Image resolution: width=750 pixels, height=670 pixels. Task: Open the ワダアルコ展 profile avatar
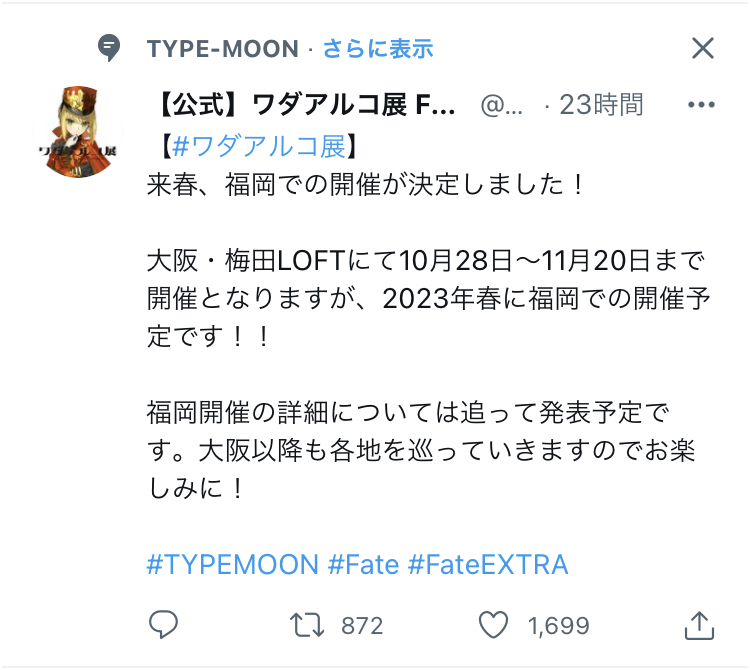tap(78, 130)
